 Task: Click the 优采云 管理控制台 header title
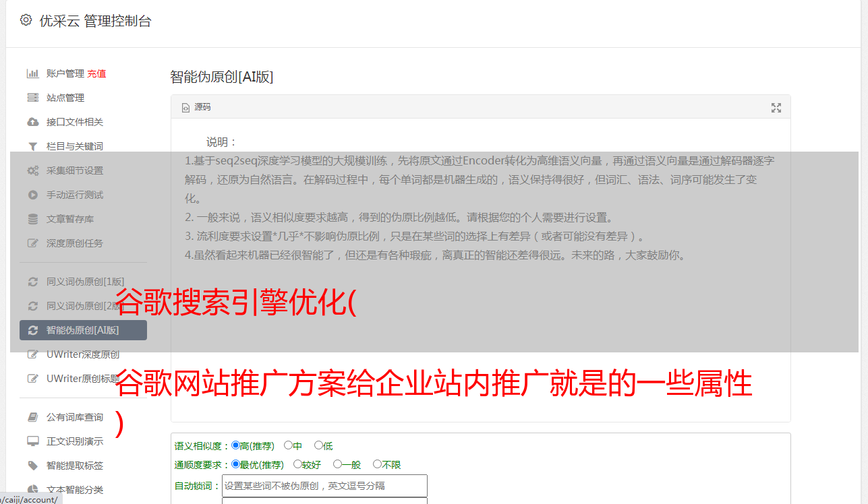point(95,21)
